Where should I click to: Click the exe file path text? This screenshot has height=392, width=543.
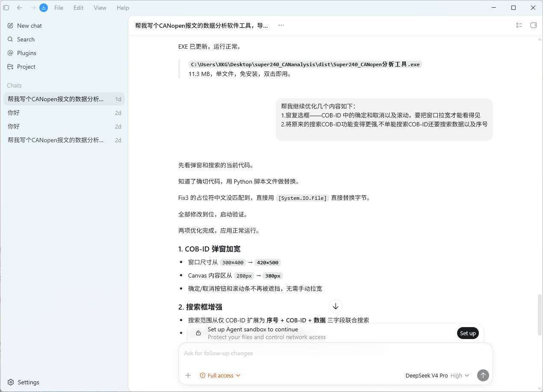(x=305, y=64)
